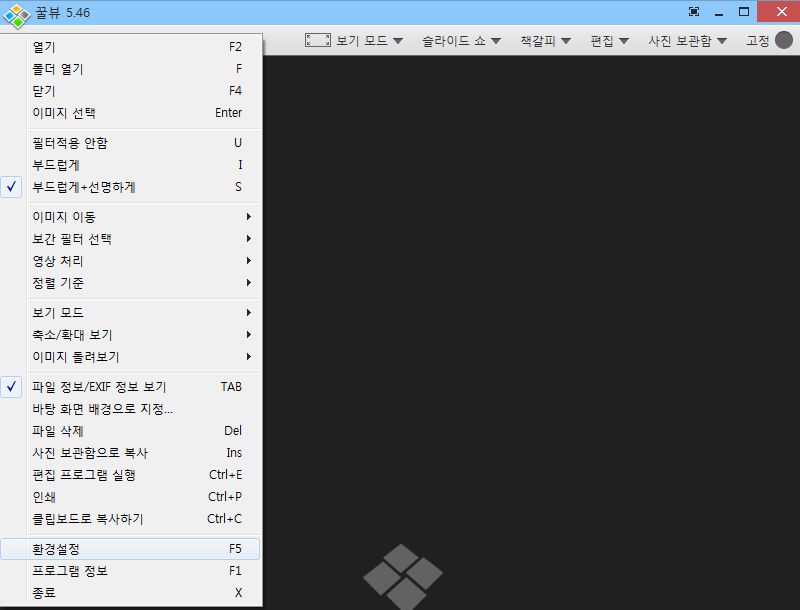Expand the 정렬 기준 submenu
The image size is (800, 610).
click(x=131, y=283)
